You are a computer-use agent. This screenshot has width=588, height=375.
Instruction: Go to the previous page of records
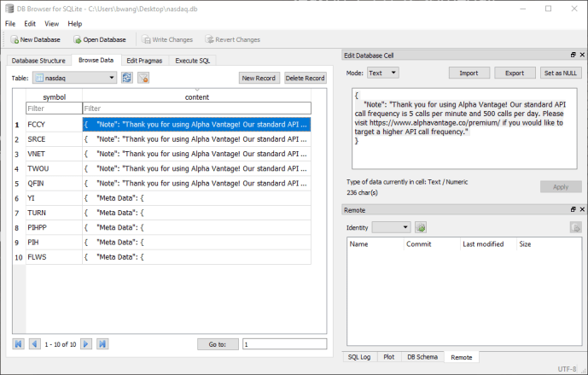[x=34, y=344]
